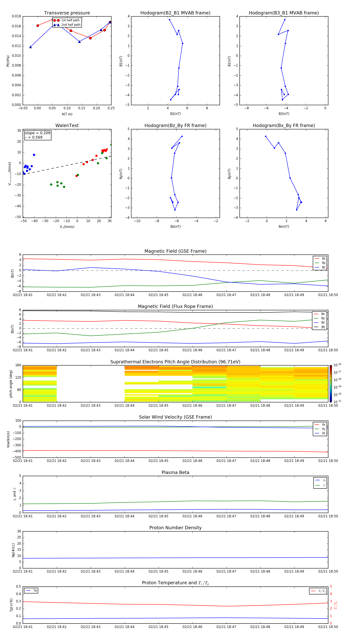Click the lowest blue triangle in Transverse pressure
Screen dimensions: 351x644
point(30,47)
